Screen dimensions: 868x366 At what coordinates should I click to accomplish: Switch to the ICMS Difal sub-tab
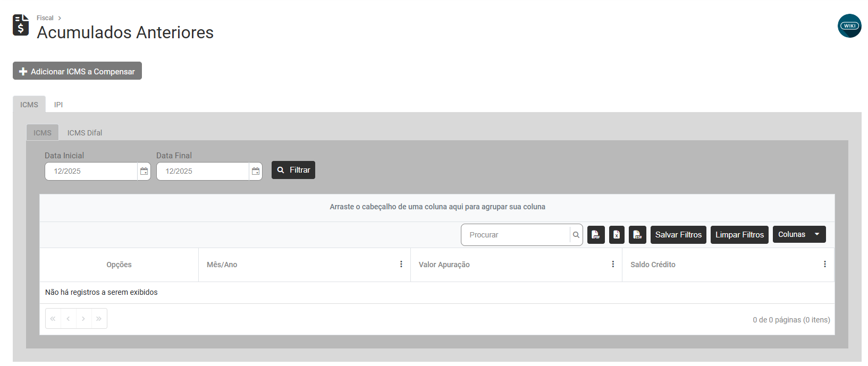tap(85, 133)
